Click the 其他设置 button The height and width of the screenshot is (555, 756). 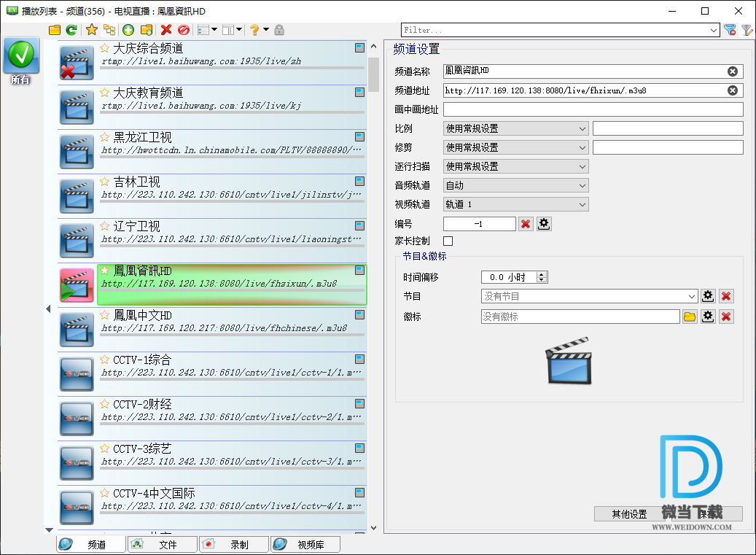point(629,514)
